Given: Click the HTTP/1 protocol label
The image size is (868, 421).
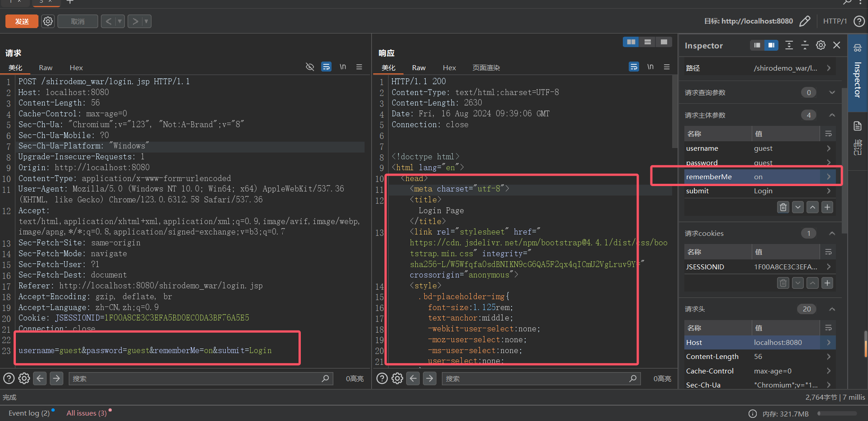Looking at the screenshot, I should 835,21.
